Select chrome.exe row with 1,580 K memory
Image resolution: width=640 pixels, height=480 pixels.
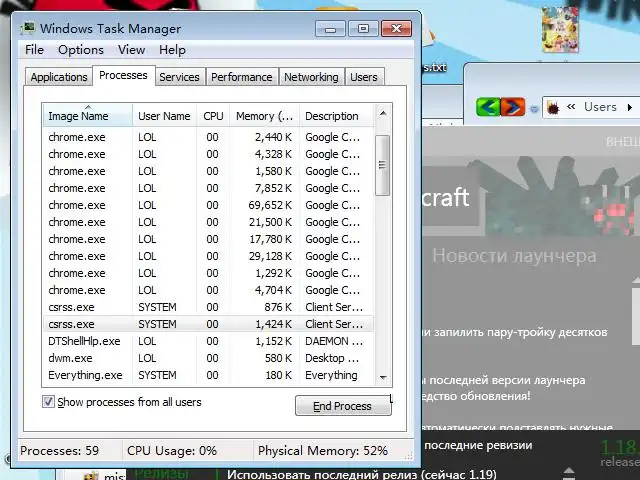click(x=208, y=171)
